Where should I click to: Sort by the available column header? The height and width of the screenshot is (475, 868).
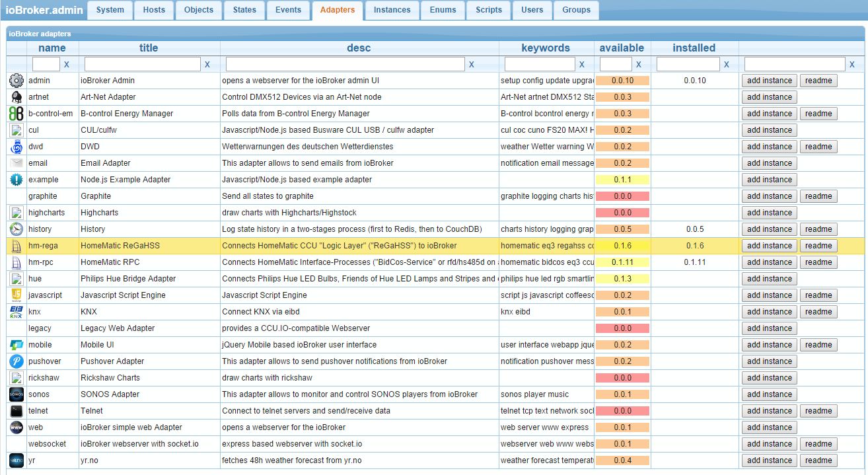pos(622,48)
